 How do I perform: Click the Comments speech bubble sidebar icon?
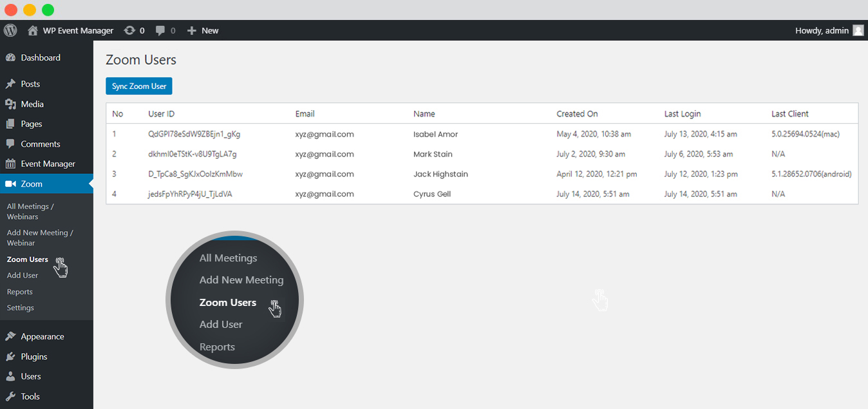[10, 144]
